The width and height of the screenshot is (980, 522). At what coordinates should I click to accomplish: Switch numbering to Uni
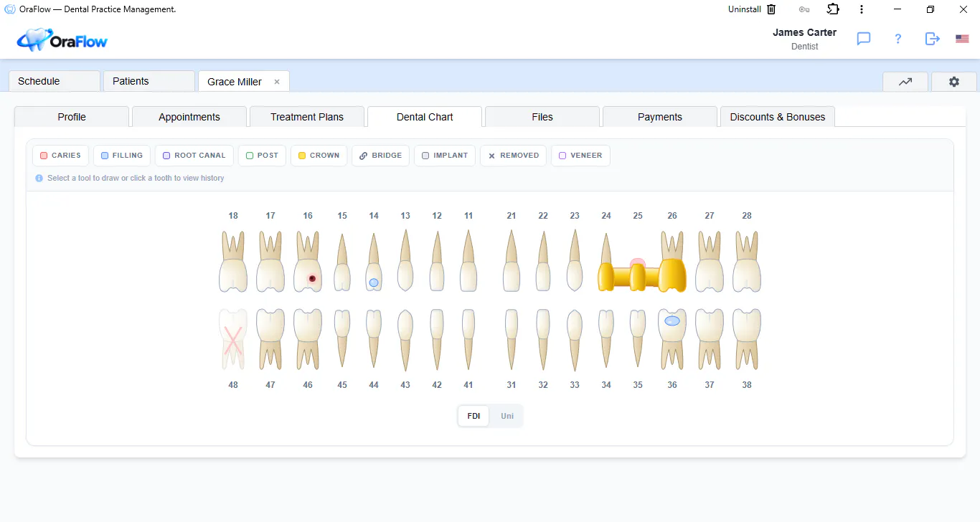[x=507, y=416]
